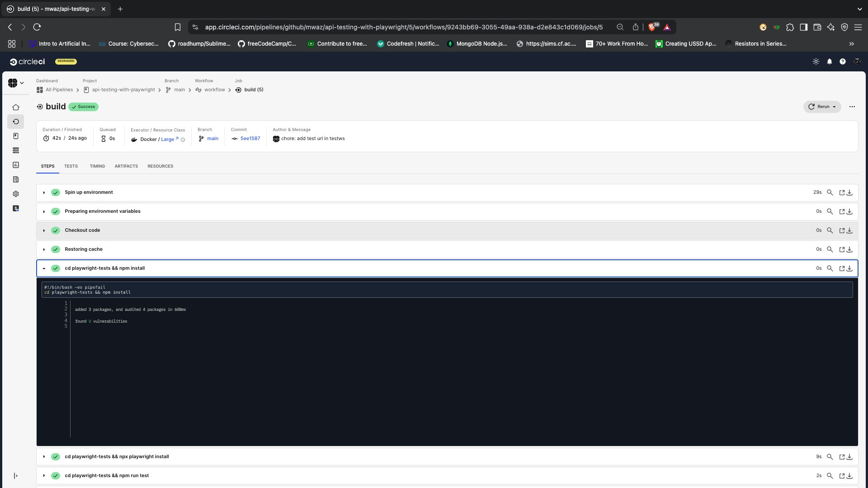Open CircleCI help via the question mark icon
The height and width of the screenshot is (488, 868).
pyautogui.click(x=843, y=61)
